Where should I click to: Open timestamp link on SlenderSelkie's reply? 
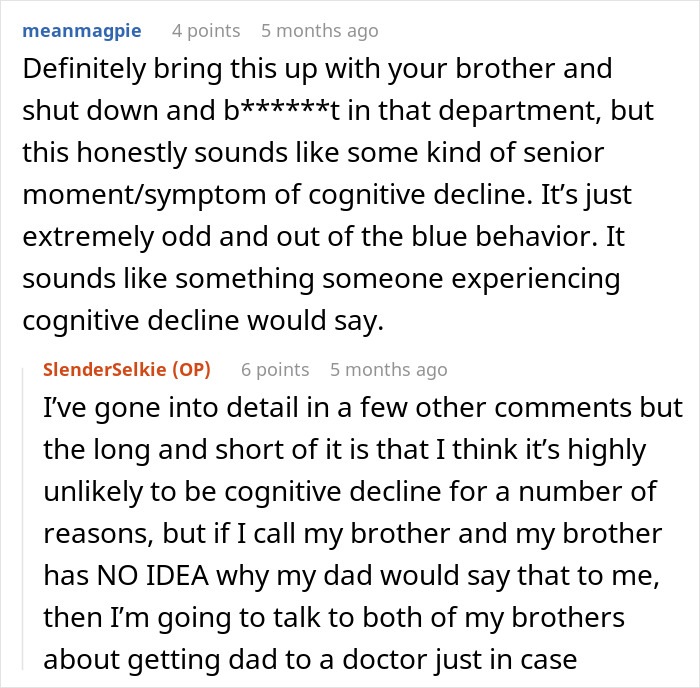[388, 370]
